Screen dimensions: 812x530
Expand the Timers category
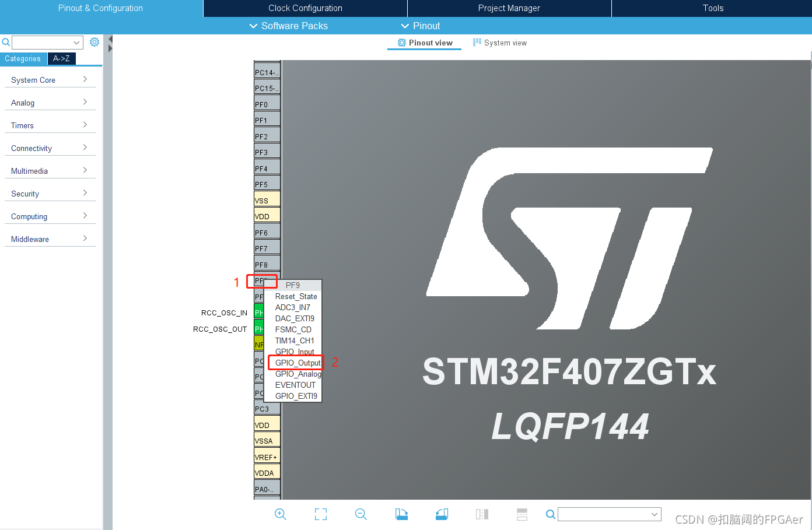[50, 125]
